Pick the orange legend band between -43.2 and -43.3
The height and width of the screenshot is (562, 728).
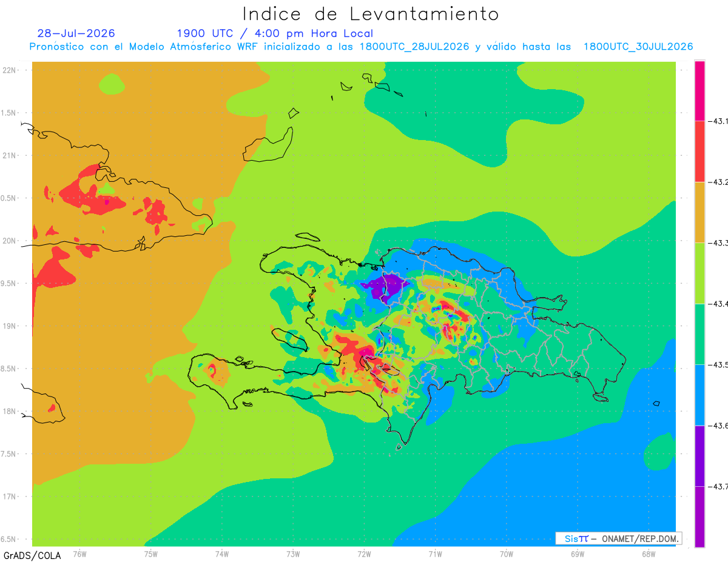pos(699,212)
